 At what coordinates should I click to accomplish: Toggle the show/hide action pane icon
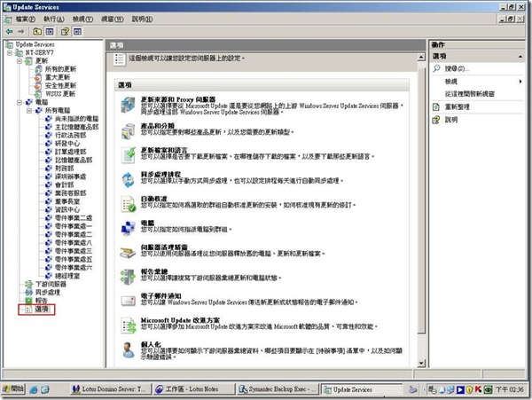pyautogui.click(x=77, y=32)
